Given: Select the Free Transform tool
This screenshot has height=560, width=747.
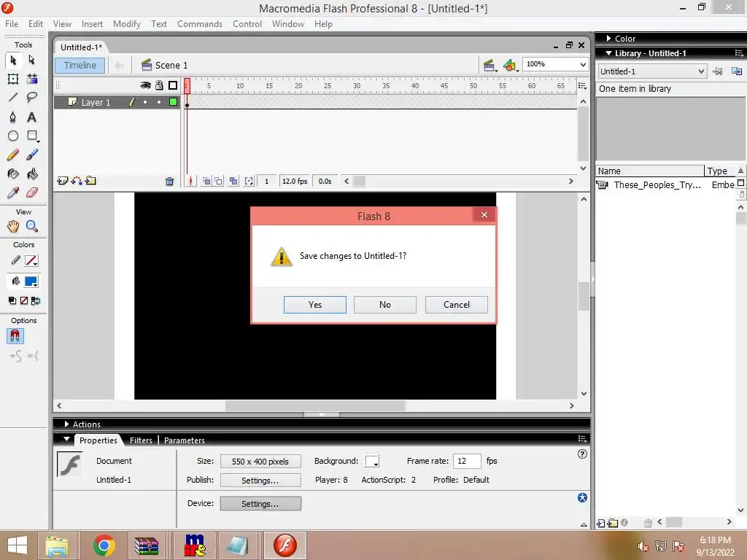Looking at the screenshot, I should click(x=13, y=79).
